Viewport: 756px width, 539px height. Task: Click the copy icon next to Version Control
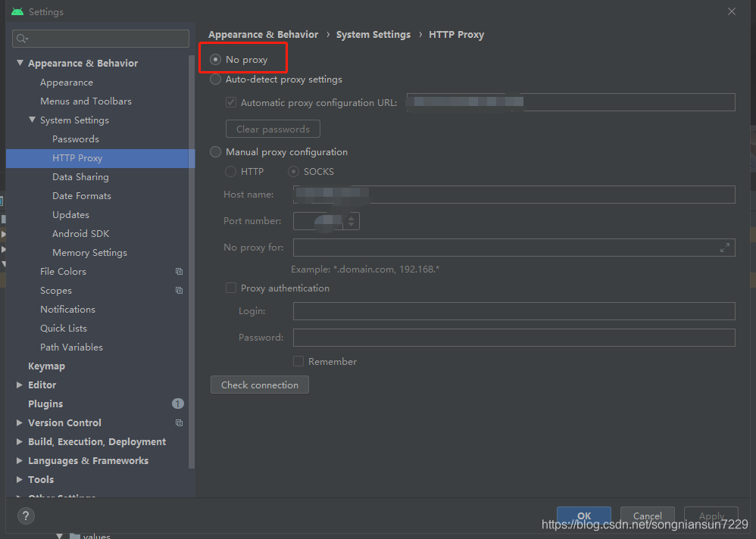(x=179, y=423)
